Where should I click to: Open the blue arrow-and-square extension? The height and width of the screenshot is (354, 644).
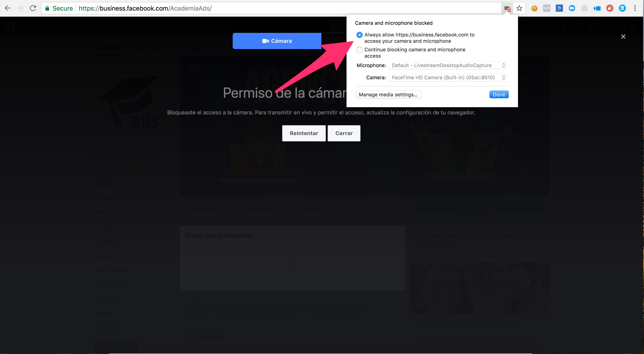pyautogui.click(x=597, y=8)
